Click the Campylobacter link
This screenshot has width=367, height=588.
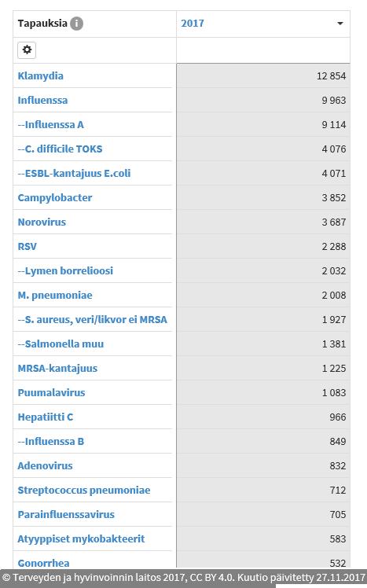(x=55, y=197)
